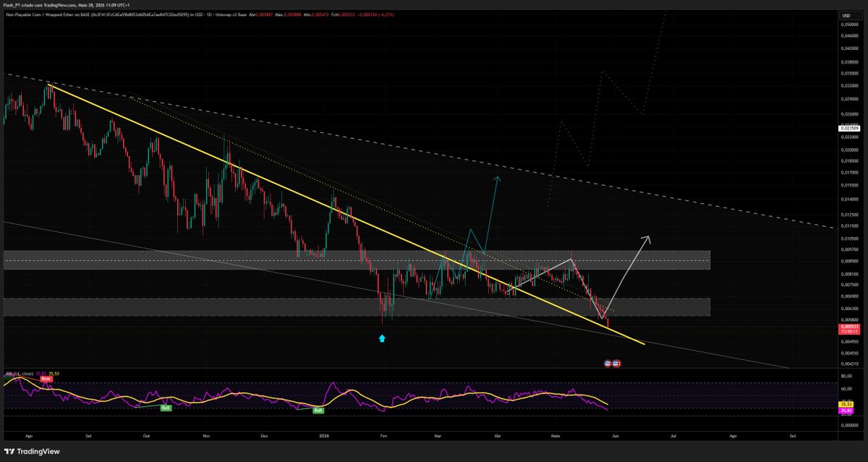Click the 'Out' month label on time axis
Image resolution: width=868 pixels, height=462 pixels.
147,437
